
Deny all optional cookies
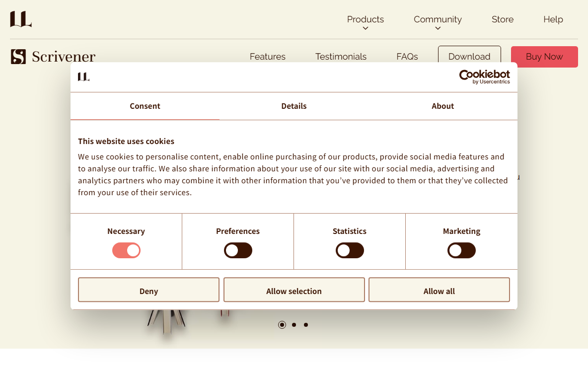[x=148, y=290]
